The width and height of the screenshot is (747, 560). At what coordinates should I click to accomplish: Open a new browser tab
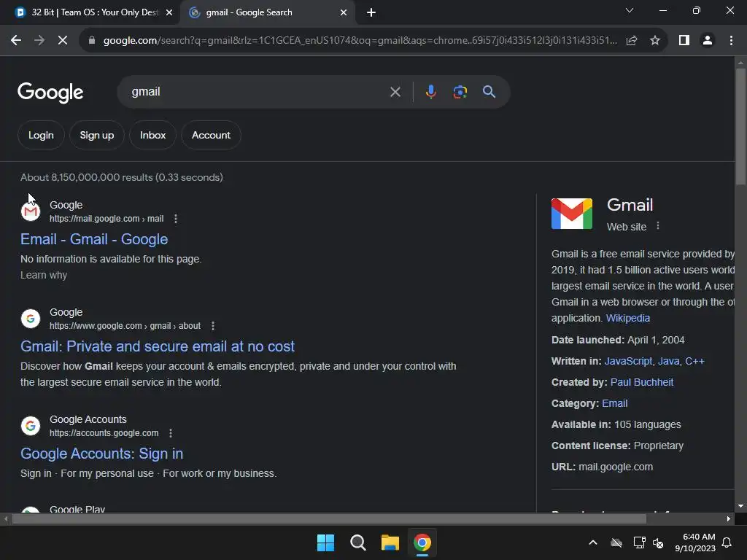click(x=371, y=12)
